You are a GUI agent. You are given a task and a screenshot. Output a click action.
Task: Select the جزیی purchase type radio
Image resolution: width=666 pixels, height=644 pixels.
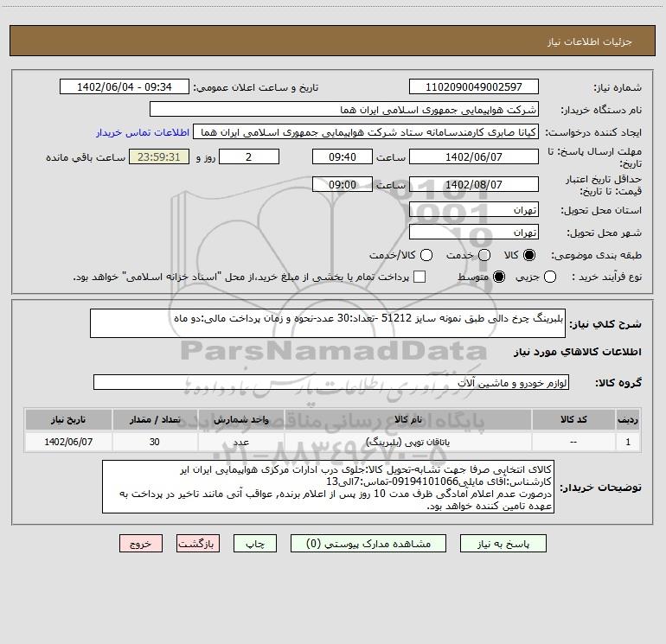549,277
